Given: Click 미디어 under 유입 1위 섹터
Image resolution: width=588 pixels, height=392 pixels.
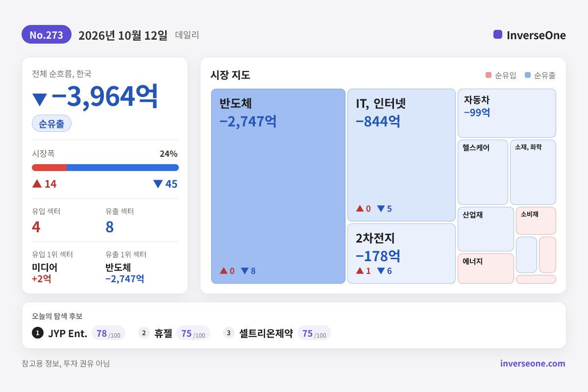Looking at the screenshot, I should click(x=45, y=268).
